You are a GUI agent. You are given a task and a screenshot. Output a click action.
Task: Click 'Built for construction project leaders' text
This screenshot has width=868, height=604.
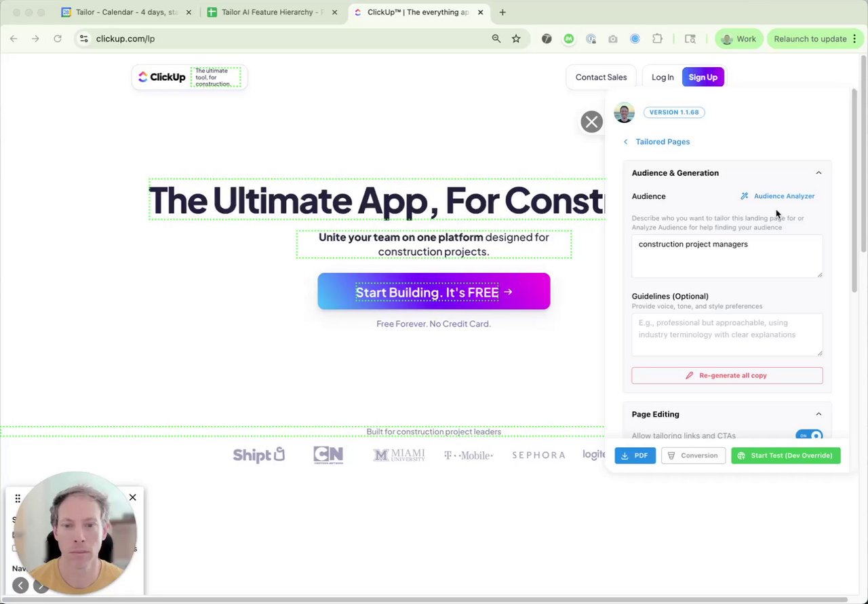(x=434, y=432)
